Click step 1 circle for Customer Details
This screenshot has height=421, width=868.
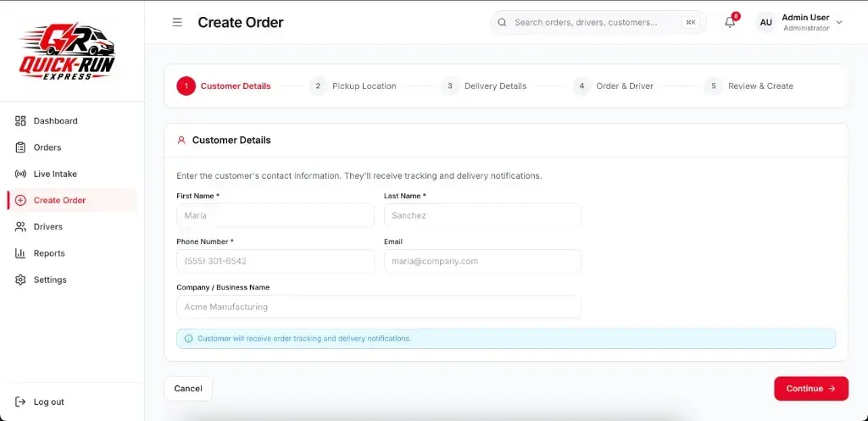[186, 86]
